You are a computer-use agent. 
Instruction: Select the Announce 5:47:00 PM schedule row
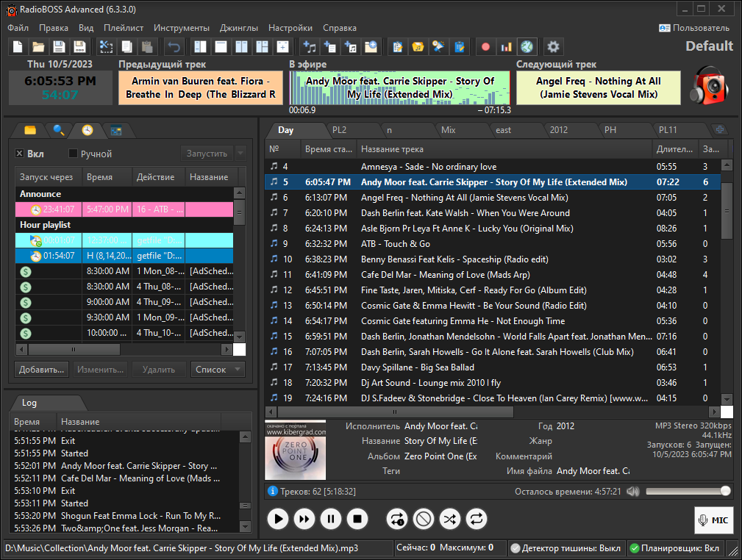click(124, 209)
